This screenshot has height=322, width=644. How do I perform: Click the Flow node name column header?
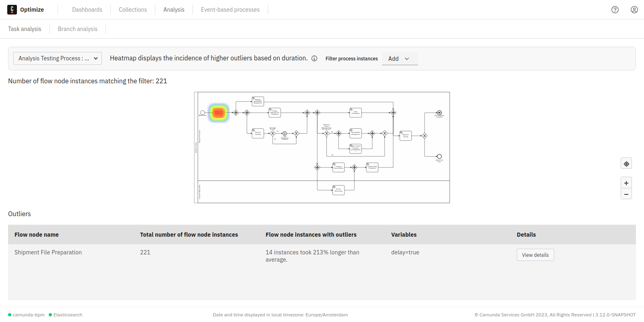(x=37, y=235)
